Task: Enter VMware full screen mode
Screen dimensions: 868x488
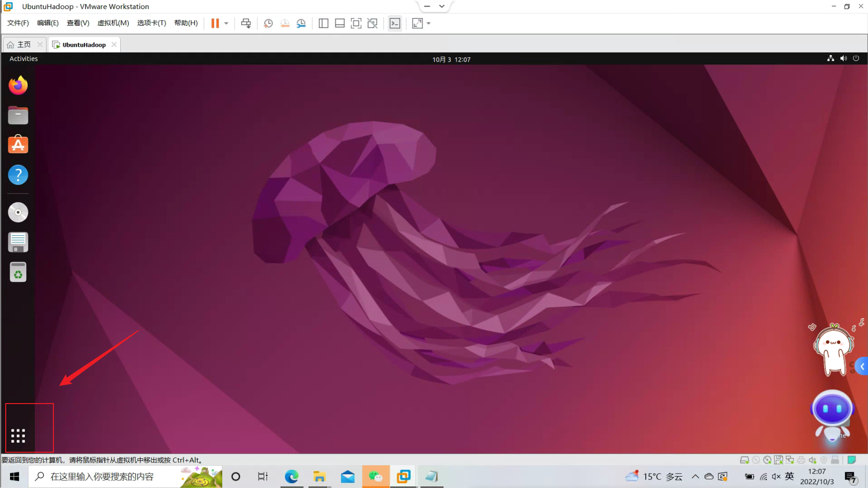Action: coord(356,23)
